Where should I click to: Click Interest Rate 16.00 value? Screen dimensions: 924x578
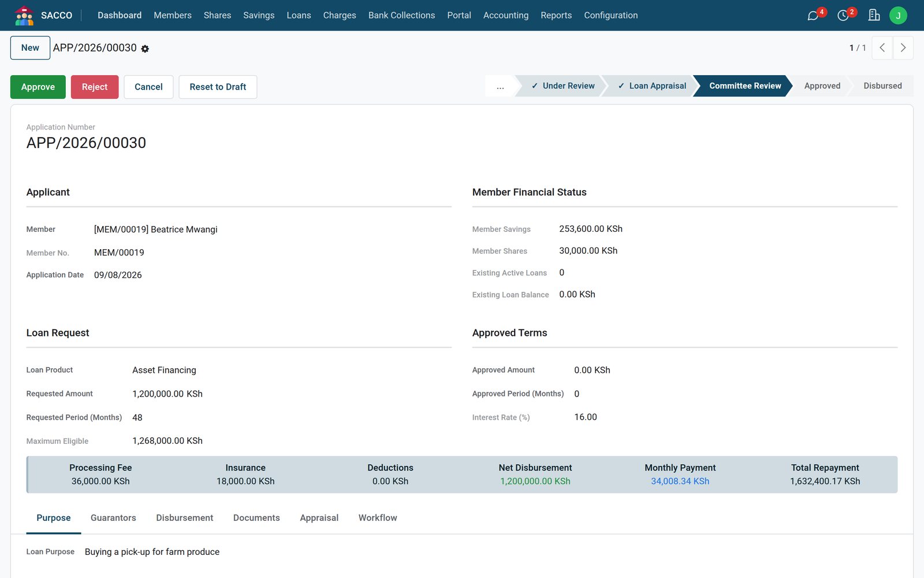pyautogui.click(x=586, y=417)
